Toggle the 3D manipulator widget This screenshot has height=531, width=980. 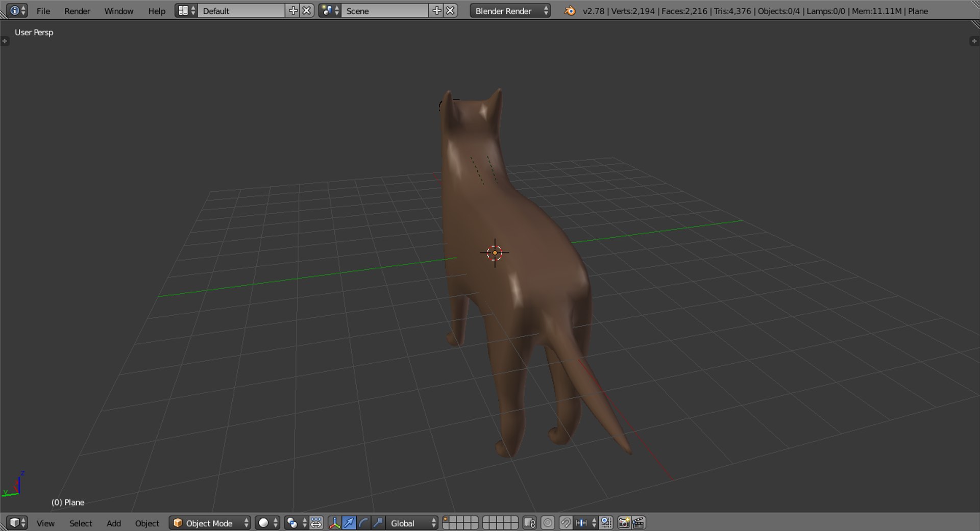point(334,523)
